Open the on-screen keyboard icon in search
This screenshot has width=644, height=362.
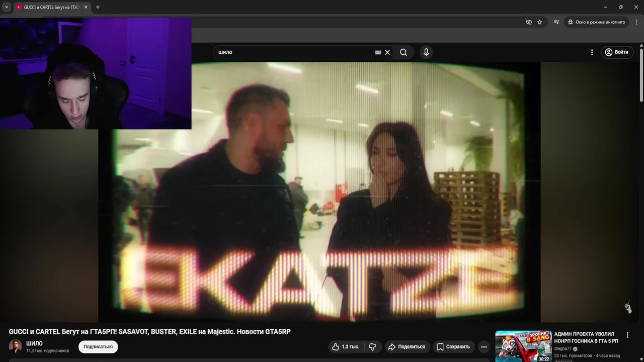click(x=378, y=52)
